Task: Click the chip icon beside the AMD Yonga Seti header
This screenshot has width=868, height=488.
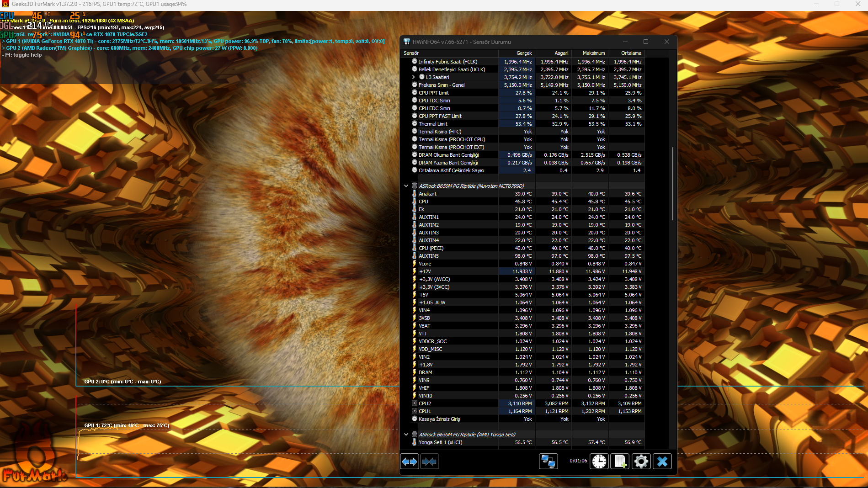Action: (x=415, y=435)
